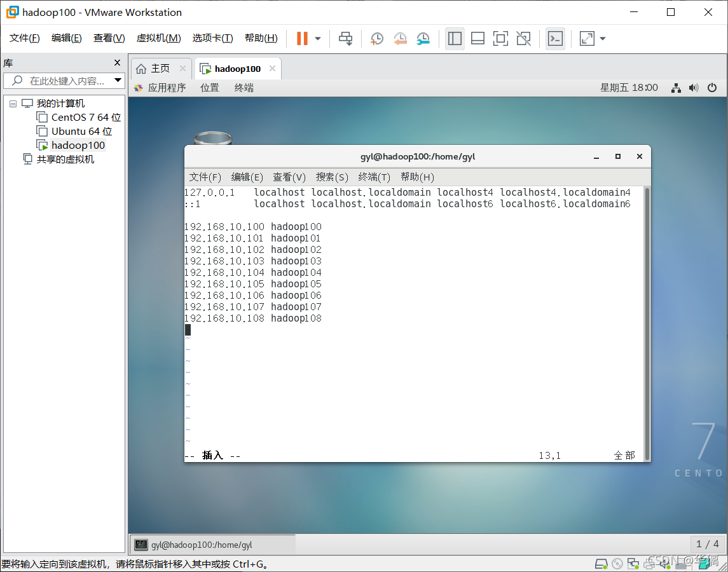Image resolution: width=728 pixels, height=572 pixels.
Task: Click 终端 in the CentOS top panel
Action: tap(244, 88)
